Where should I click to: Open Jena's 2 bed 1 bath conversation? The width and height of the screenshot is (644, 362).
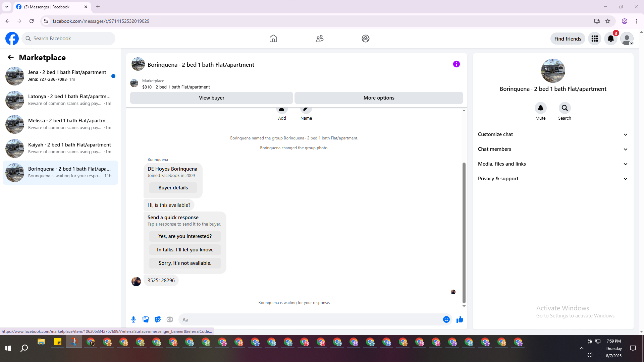60,76
